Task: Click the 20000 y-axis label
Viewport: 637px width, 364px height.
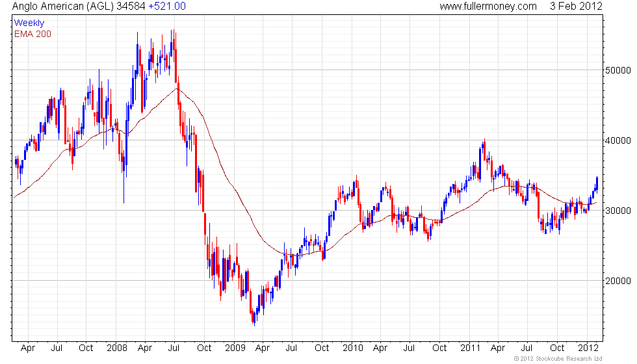Action: click(618, 281)
